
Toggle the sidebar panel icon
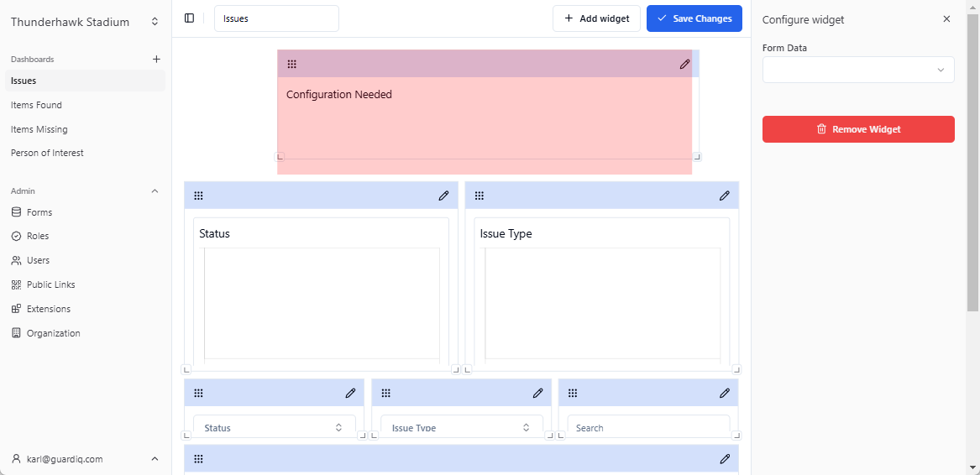click(x=189, y=18)
